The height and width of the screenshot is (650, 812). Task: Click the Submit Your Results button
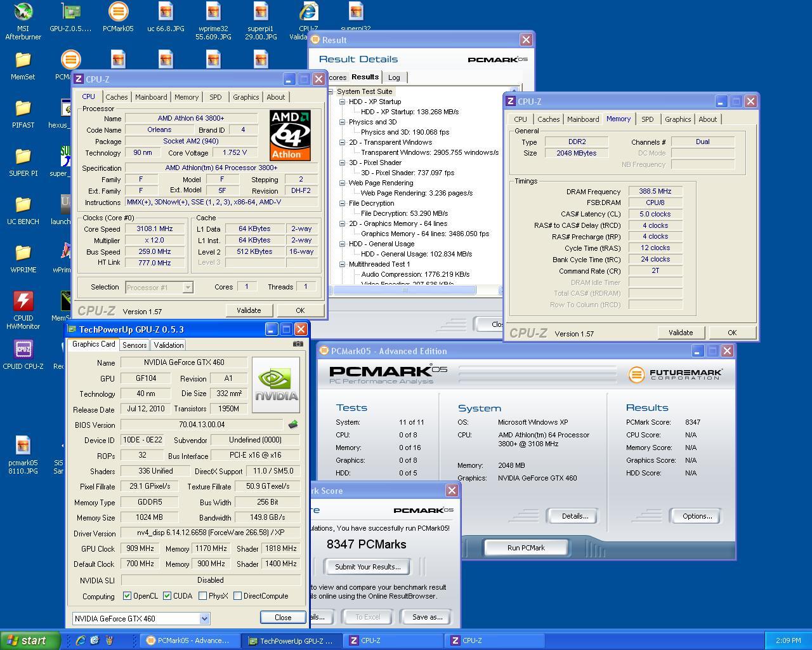coord(368,567)
